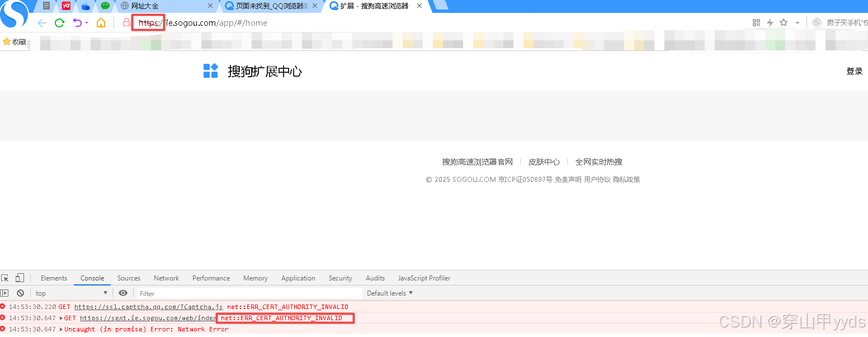
Task: Select the Console panel tab
Action: coord(92,278)
